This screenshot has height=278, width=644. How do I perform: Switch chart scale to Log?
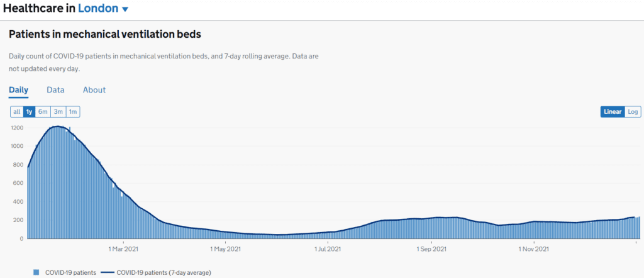[633, 112]
